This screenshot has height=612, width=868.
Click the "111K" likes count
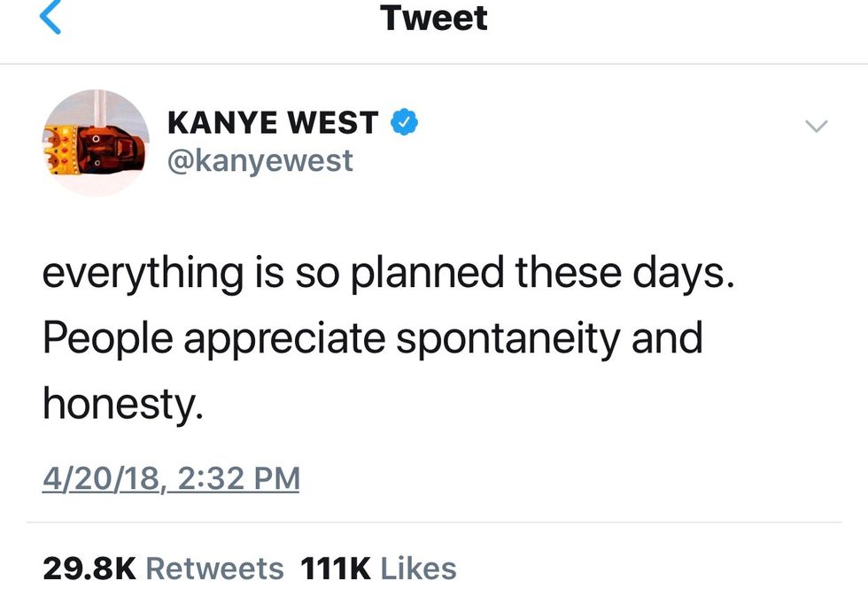[x=337, y=569]
